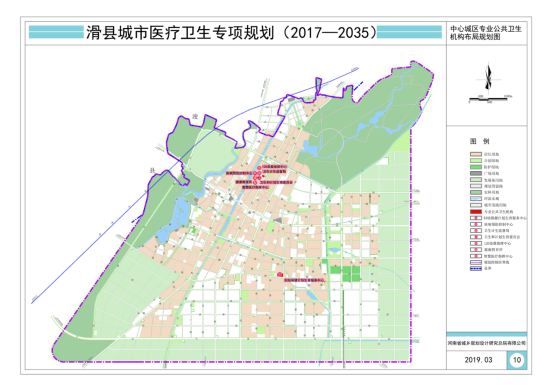Viewport: 553px width, 391px height.
Task: Click the page number 10 badge
Action: [x=517, y=360]
